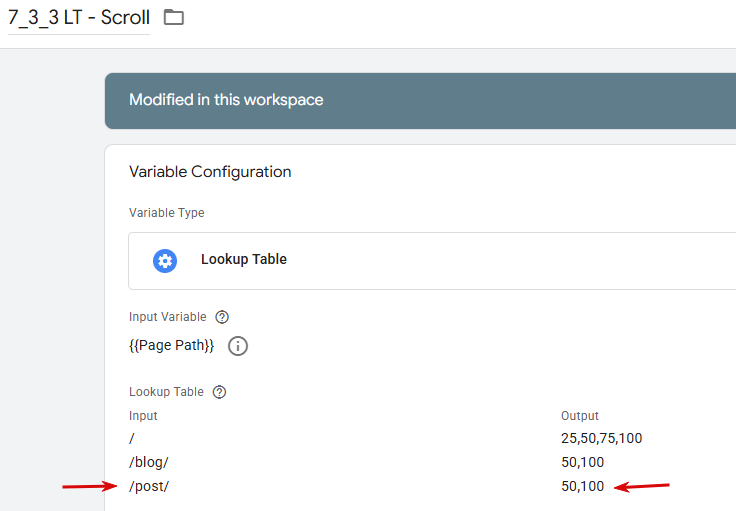Select the "/" input row in the lookup table
The image size is (736, 511).
click(x=132, y=438)
